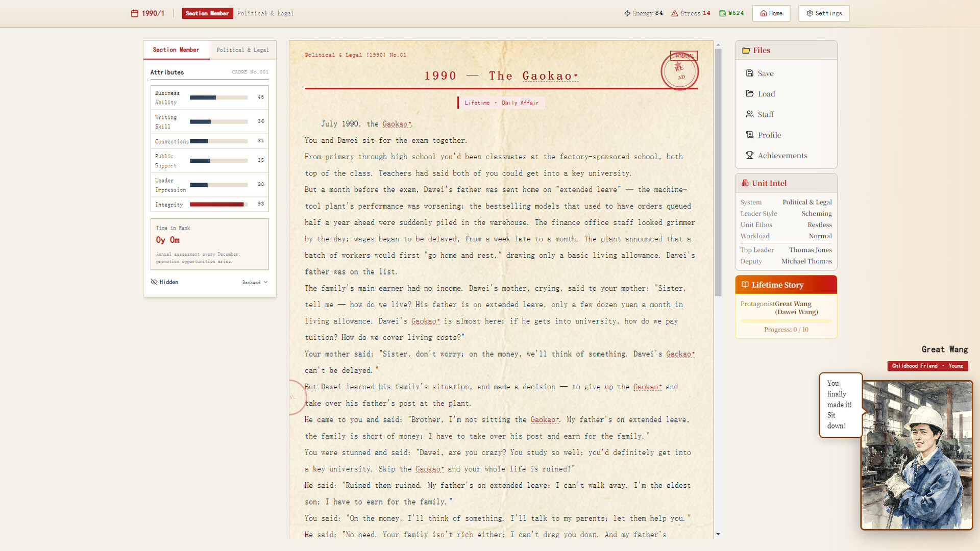Click the calendar icon next to 1990/1

135,13
